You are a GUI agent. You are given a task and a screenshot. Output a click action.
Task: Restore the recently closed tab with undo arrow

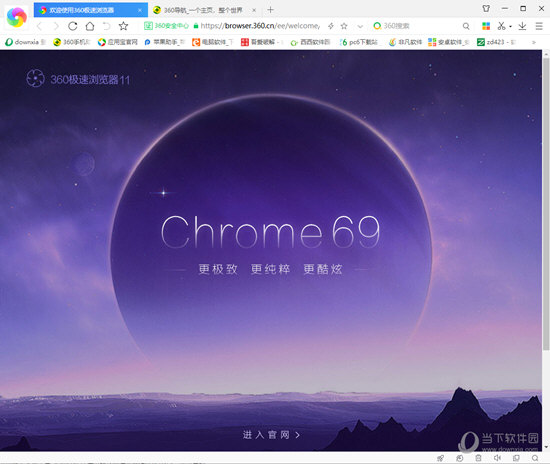pos(107,26)
